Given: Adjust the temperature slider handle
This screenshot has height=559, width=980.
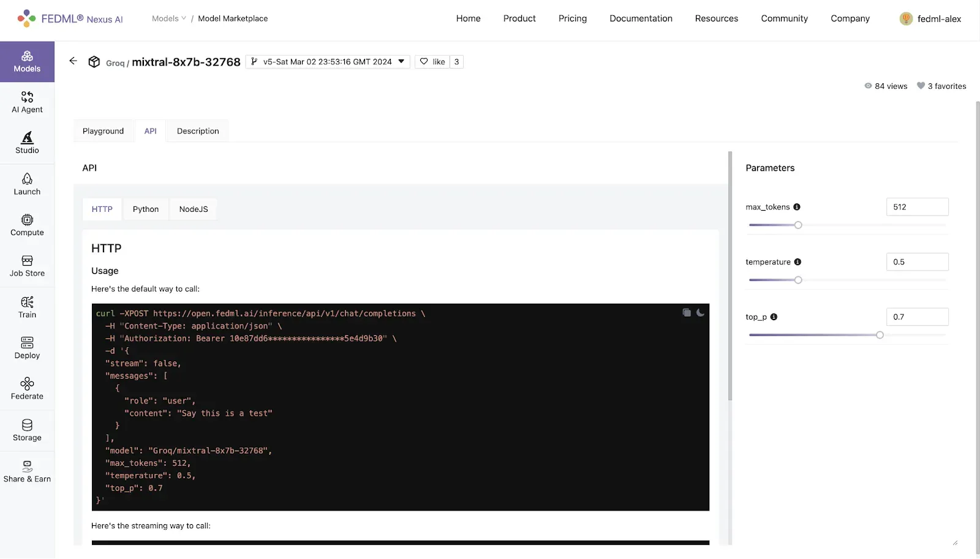Looking at the screenshot, I should (798, 280).
